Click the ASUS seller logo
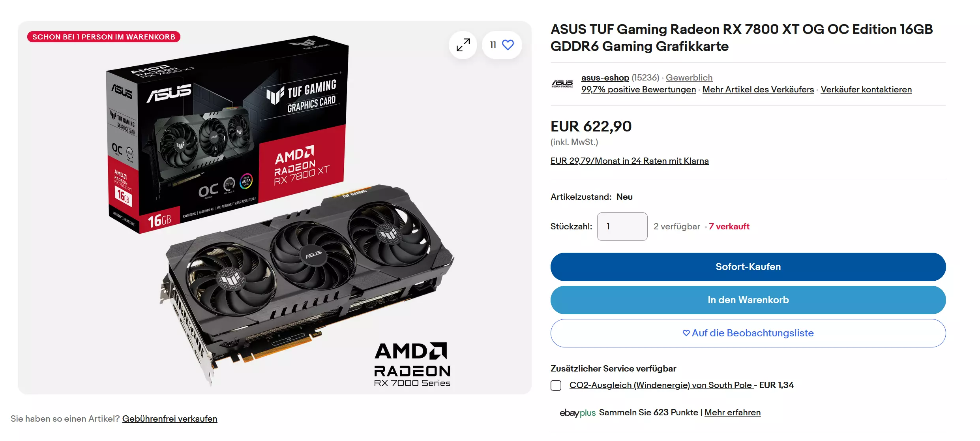 pos(562,83)
